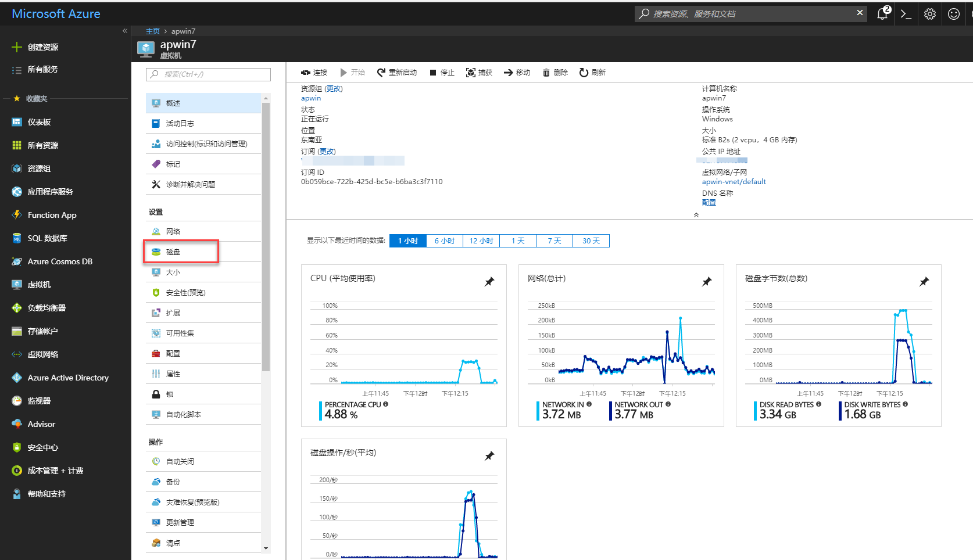Pin the 磁盘字节数(总数) chart
Screen dimensions: 973x560
[924, 282]
